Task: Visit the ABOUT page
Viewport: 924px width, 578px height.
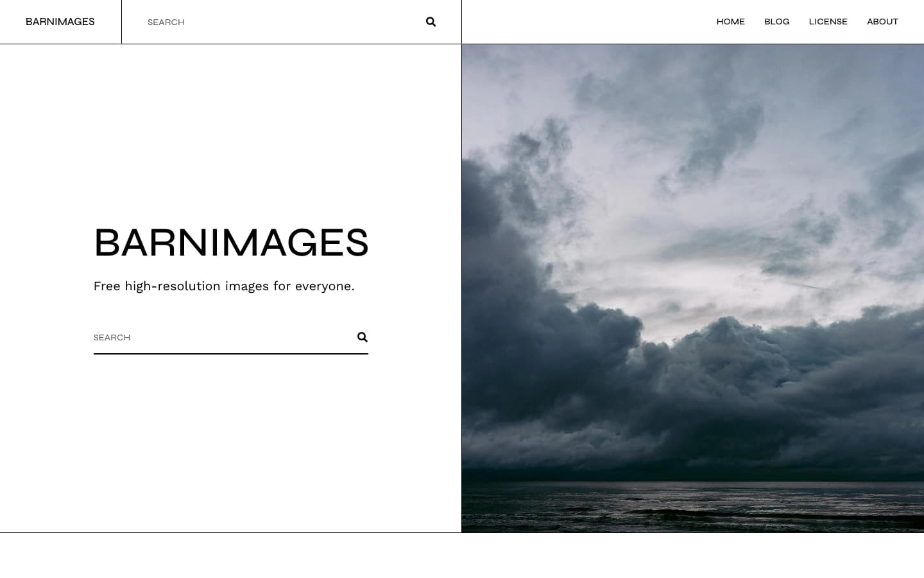Action: (882, 22)
